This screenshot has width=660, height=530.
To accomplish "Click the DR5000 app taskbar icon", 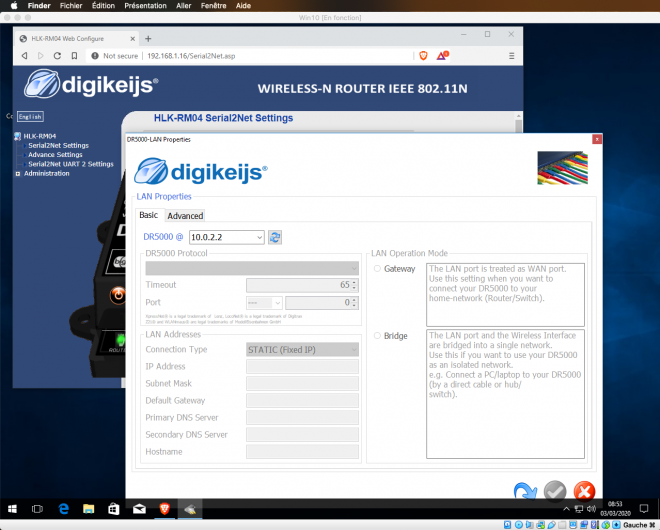I will click(x=190, y=509).
